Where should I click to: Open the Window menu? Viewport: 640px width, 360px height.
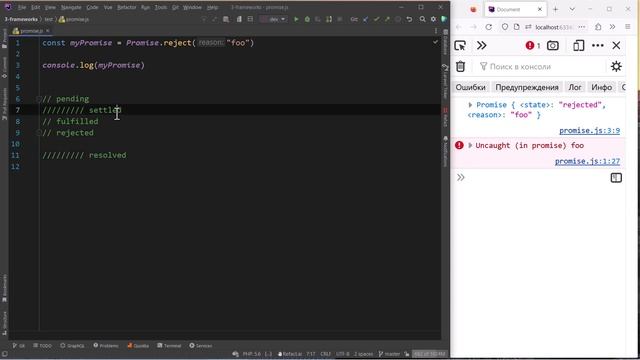192,7
